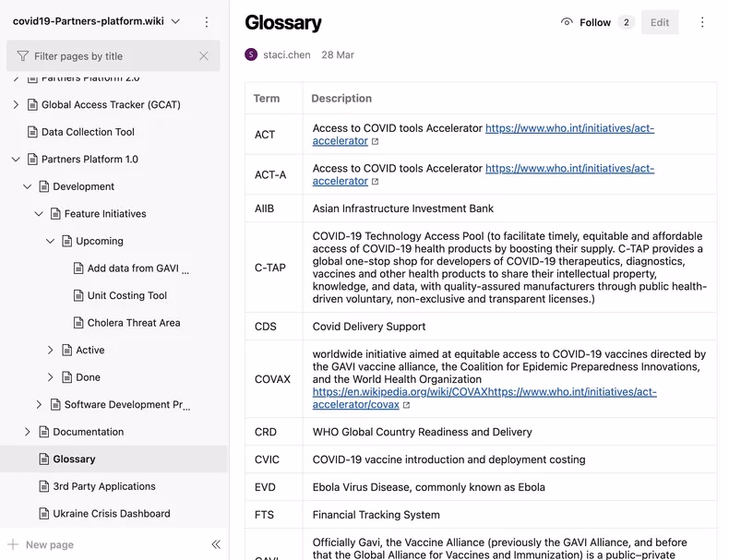The image size is (729, 560).
Task: Open the Ukraine Crisis Dashboard page
Action: [112, 514]
